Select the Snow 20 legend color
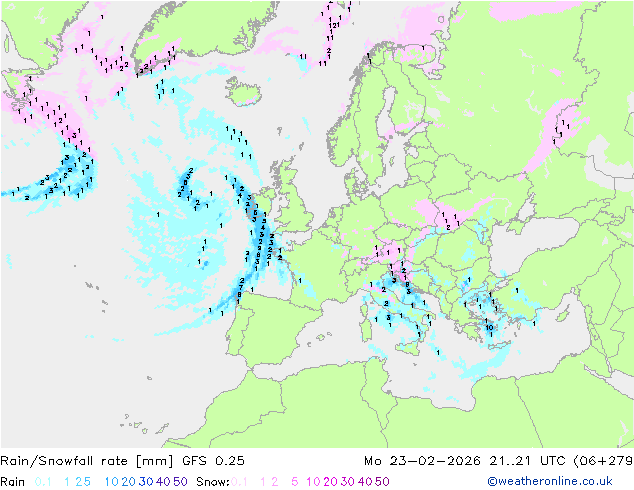This screenshot has height=490, width=634. [330, 482]
